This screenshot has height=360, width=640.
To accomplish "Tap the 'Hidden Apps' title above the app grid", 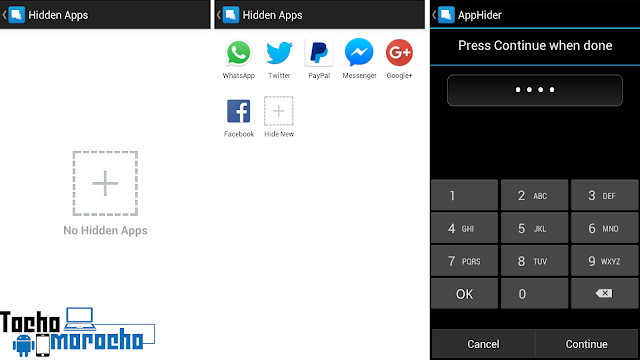I will tap(272, 16).
